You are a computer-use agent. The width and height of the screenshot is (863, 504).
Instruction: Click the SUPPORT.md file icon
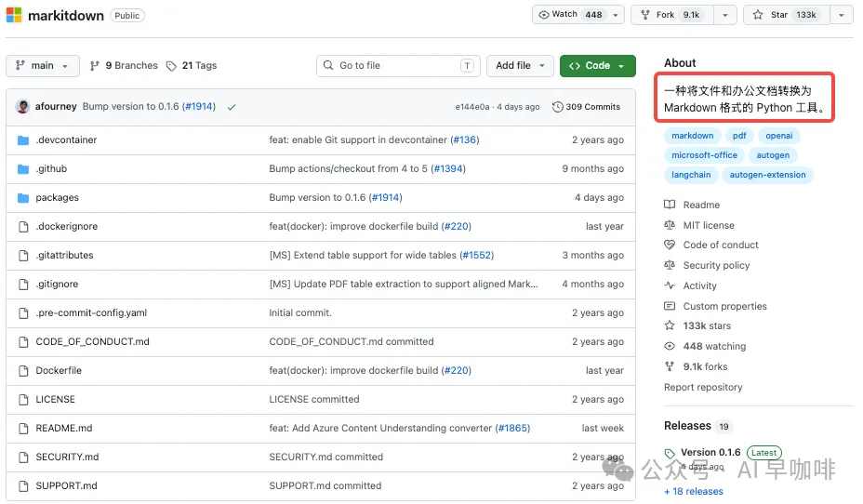(23, 485)
